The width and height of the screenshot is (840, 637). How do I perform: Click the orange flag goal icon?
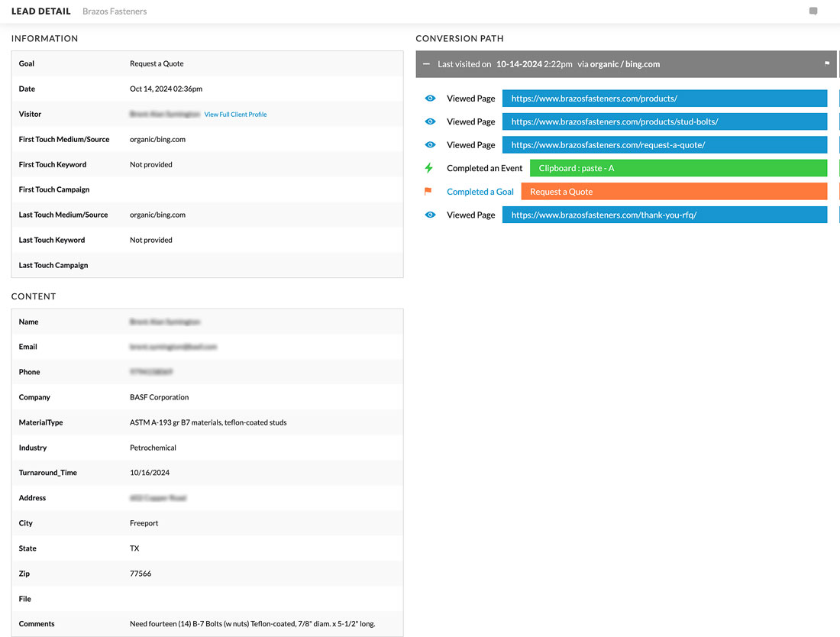(428, 192)
